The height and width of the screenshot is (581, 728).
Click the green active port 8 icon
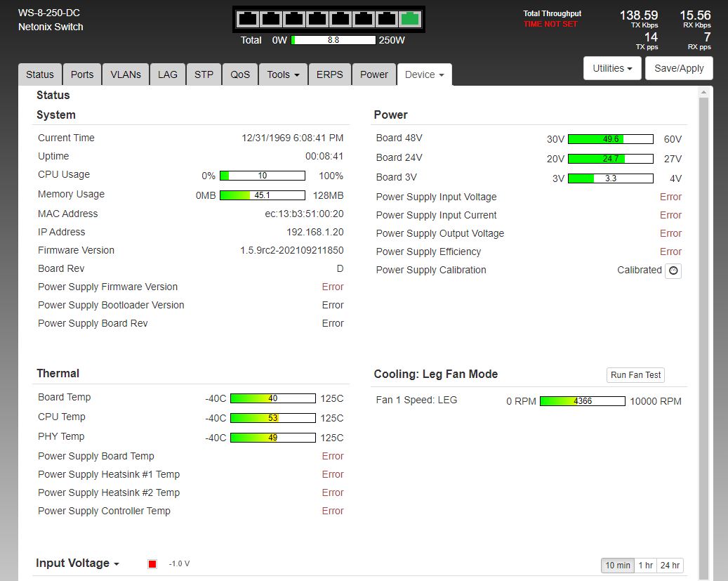tap(410, 19)
